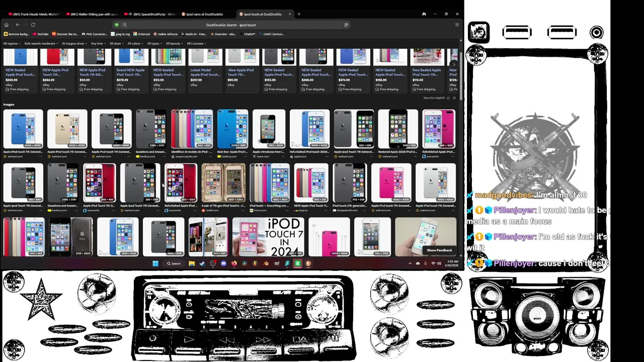644x362 pixels.
Task: Switch to Walter hitting pan tab
Action: 92,14
